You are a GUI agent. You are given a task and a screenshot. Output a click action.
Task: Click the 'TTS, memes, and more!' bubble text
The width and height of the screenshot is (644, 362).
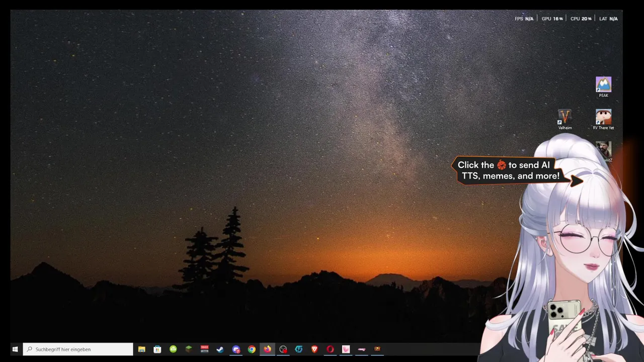[511, 176]
